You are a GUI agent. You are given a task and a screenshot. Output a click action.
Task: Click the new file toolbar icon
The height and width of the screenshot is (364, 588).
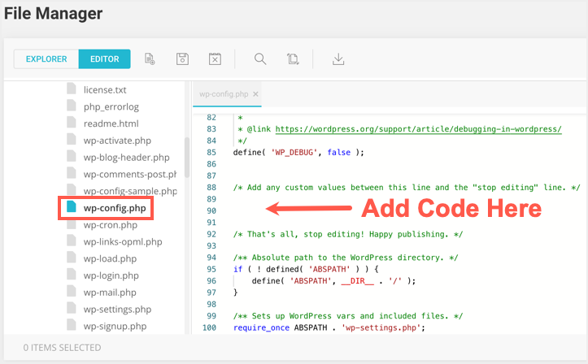[x=150, y=58]
